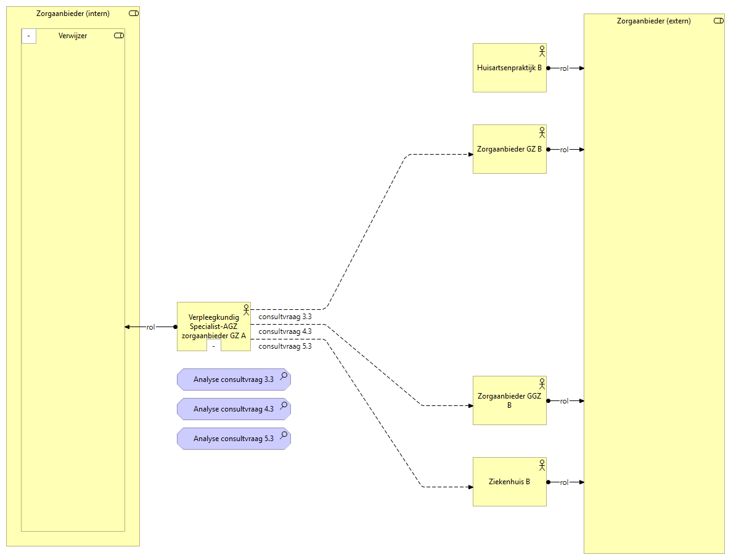This screenshot has height=560, width=731.
Task: Collapse the Verwijzer group with minus button
Action: 29,36
